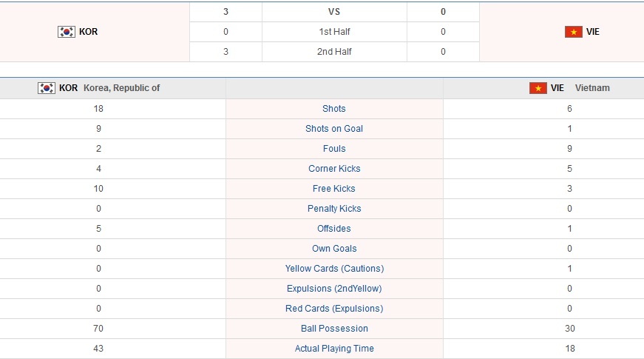Click the Korea flag icon in score header
This screenshot has height=359, width=644.
pyautogui.click(x=66, y=32)
